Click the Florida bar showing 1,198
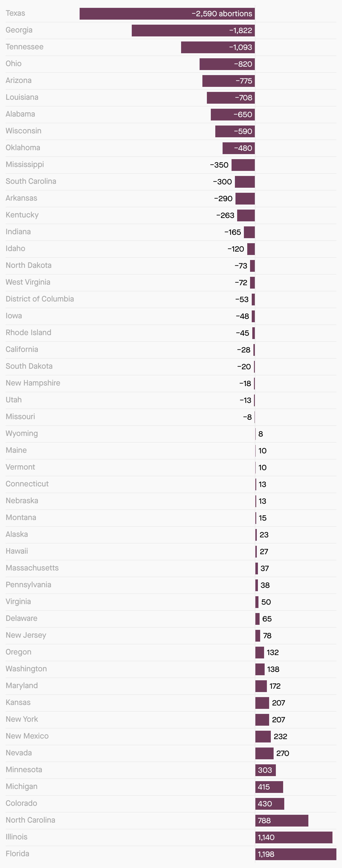Image resolution: width=342 pixels, height=868 pixels. tap(296, 854)
